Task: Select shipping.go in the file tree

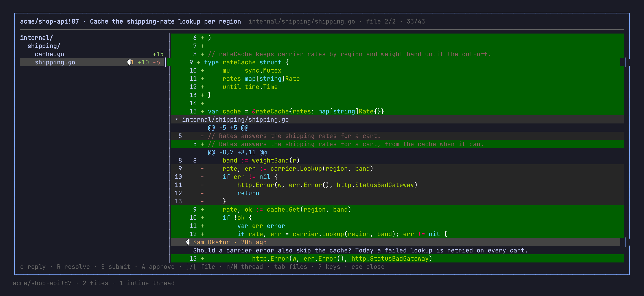Action: [92, 62]
